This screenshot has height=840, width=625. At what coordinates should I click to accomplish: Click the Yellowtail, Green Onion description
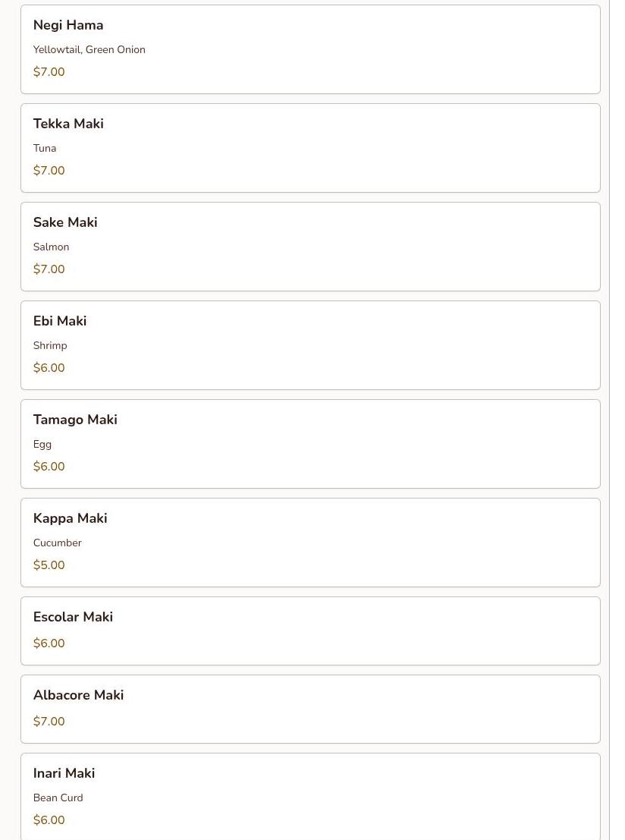coord(89,49)
